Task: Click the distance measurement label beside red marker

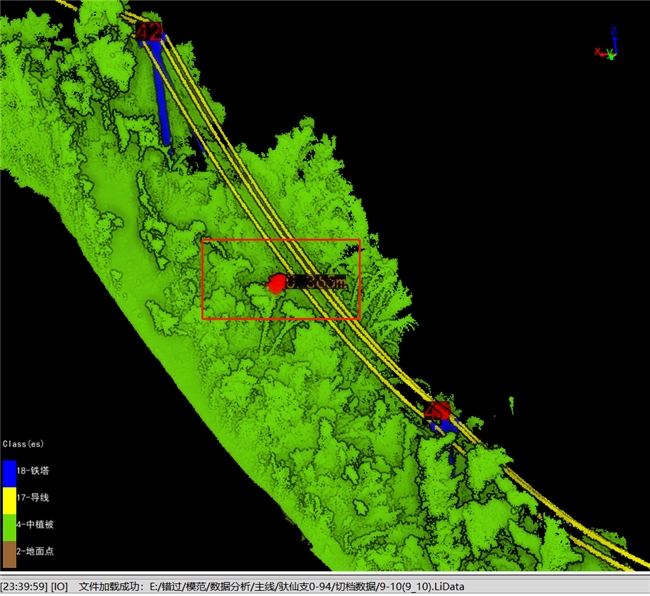Action: click(x=318, y=283)
